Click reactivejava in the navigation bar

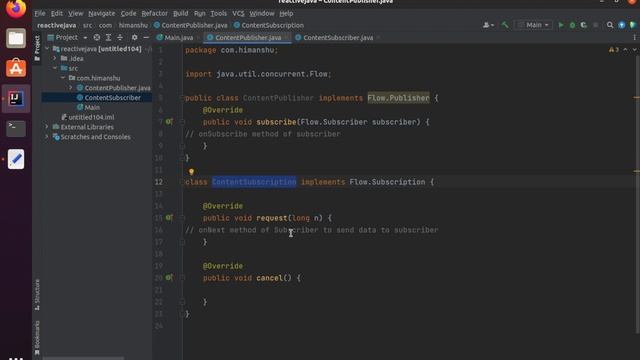tap(56, 25)
